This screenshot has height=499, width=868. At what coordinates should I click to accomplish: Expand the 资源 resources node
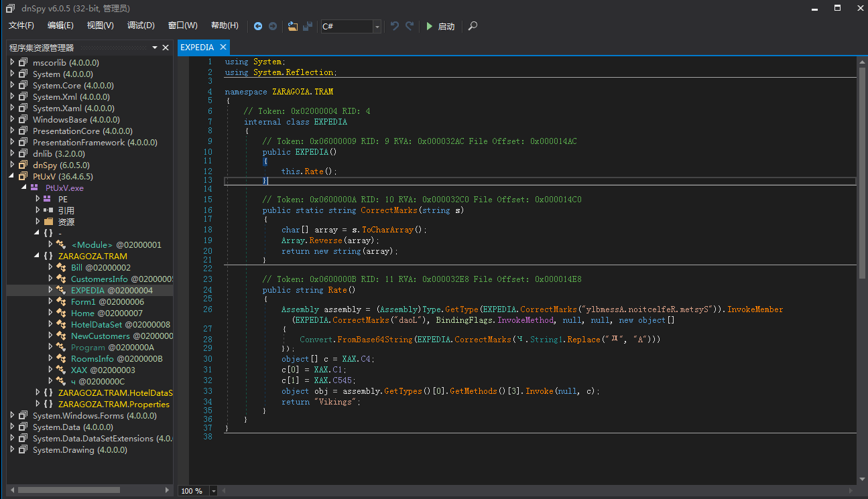coord(38,222)
